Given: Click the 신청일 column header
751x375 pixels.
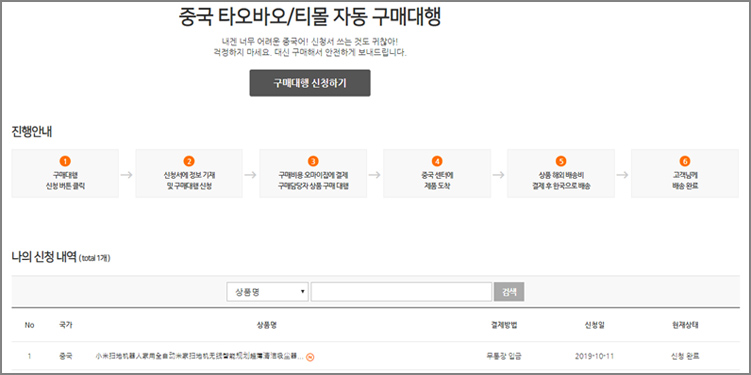Looking at the screenshot, I should click(x=595, y=325).
